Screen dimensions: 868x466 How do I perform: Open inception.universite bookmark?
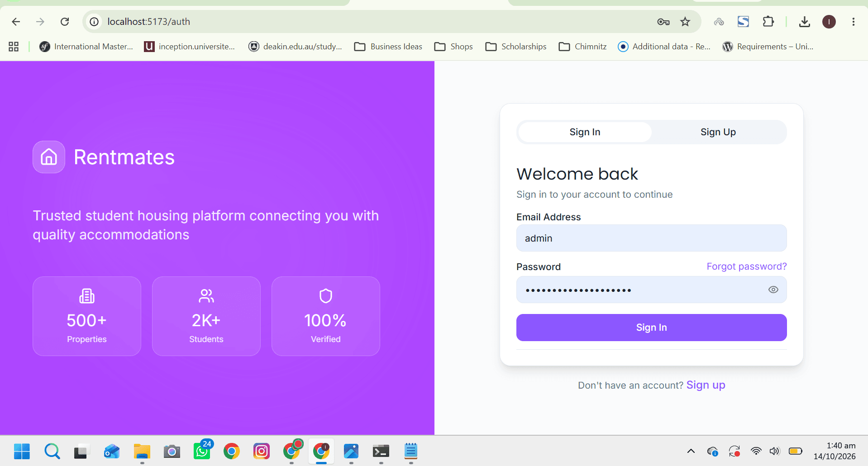click(190, 47)
